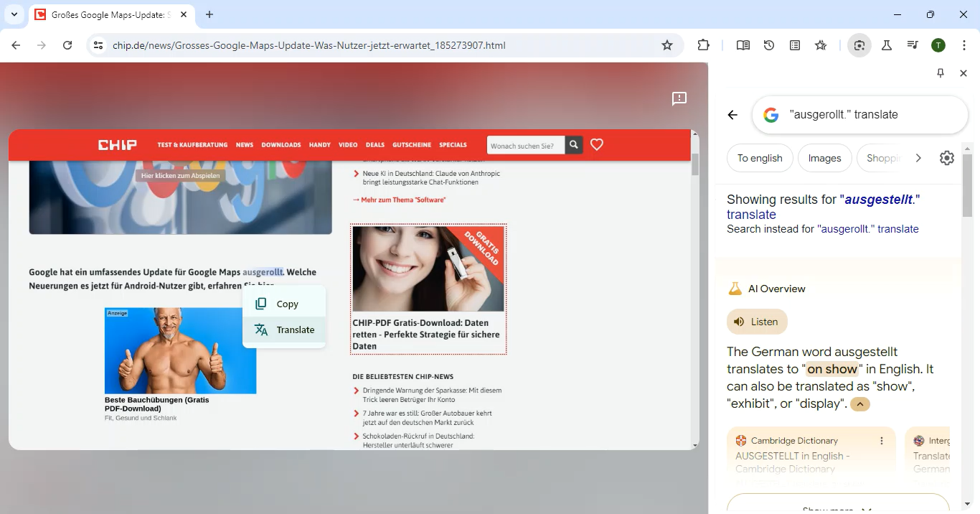The image size is (980, 514).
Task: Click the AI Overview flask icon
Action: [735, 289]
